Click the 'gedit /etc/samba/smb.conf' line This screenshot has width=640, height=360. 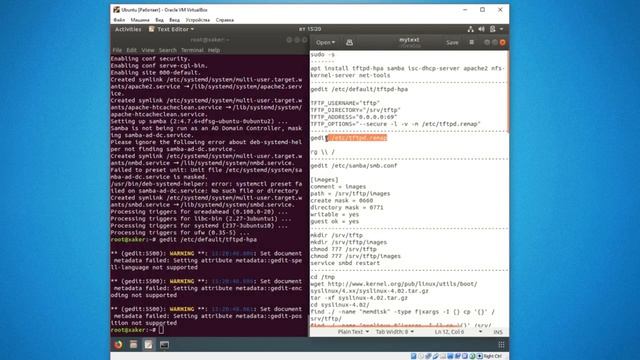point(354,165)
